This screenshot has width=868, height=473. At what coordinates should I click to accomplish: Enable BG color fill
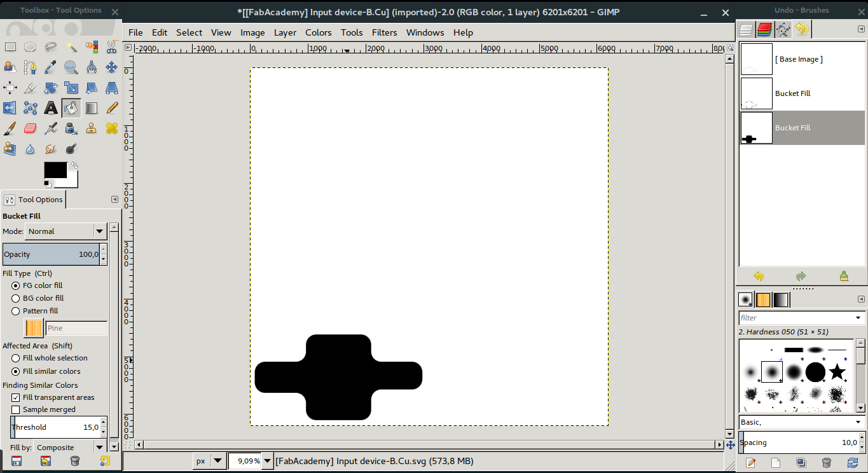point(15,298)
